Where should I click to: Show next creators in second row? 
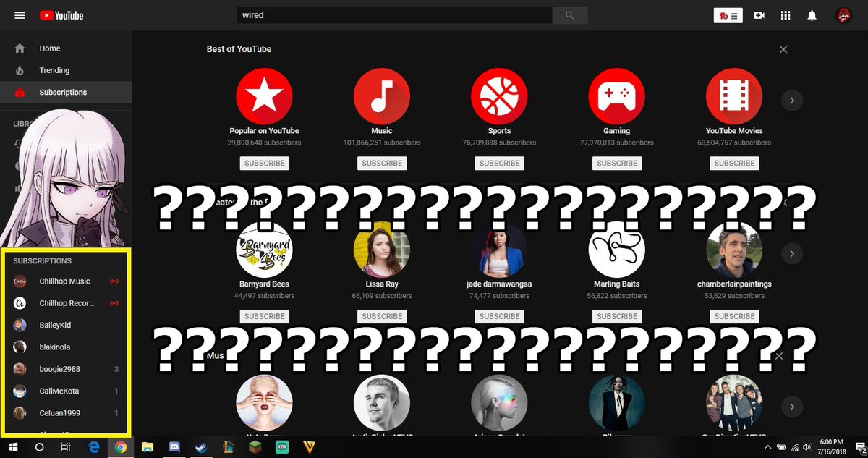click(792, 254)
